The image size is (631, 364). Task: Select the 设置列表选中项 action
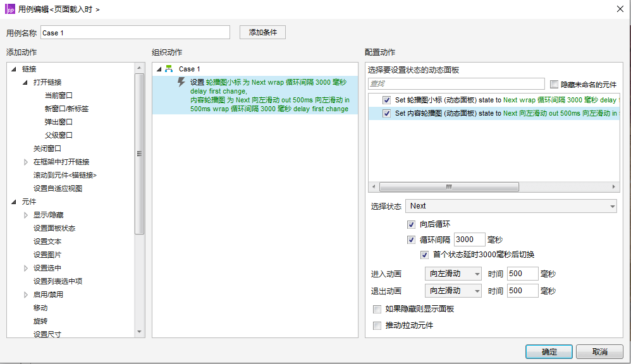[x=58, y=282]
